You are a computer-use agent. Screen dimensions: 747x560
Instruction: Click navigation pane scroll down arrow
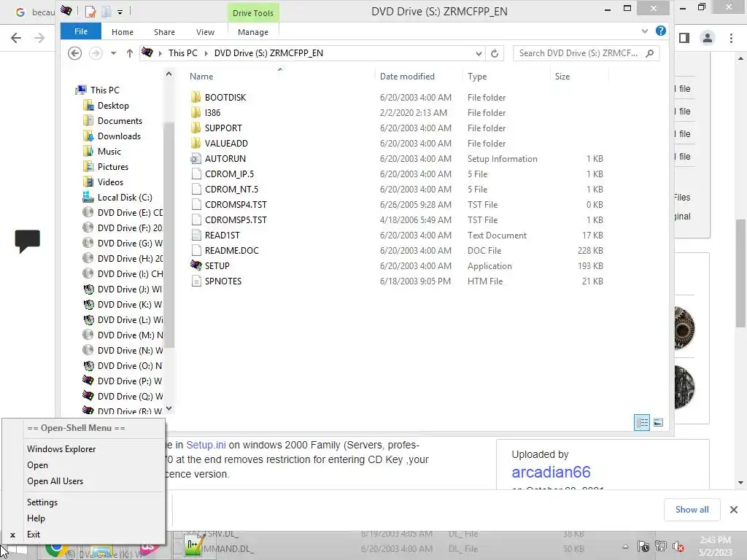click(x=169, y=408)
